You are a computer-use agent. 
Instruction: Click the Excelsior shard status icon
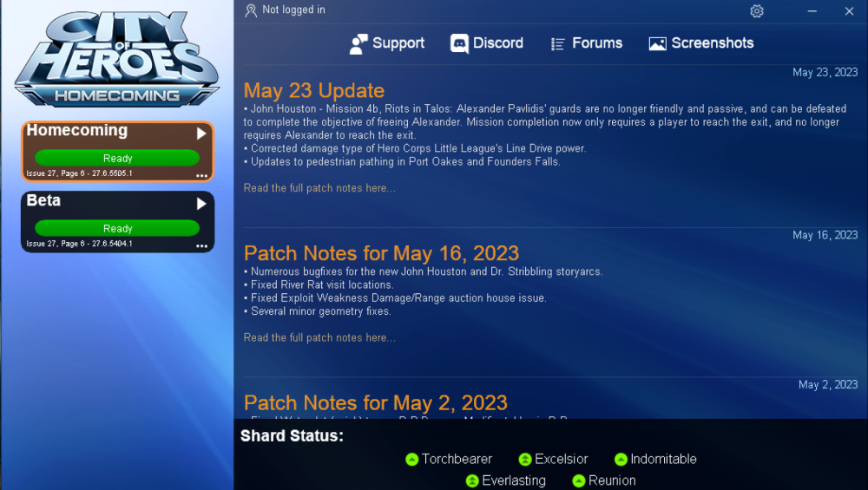pyautogui.click(x=525, y=460)
